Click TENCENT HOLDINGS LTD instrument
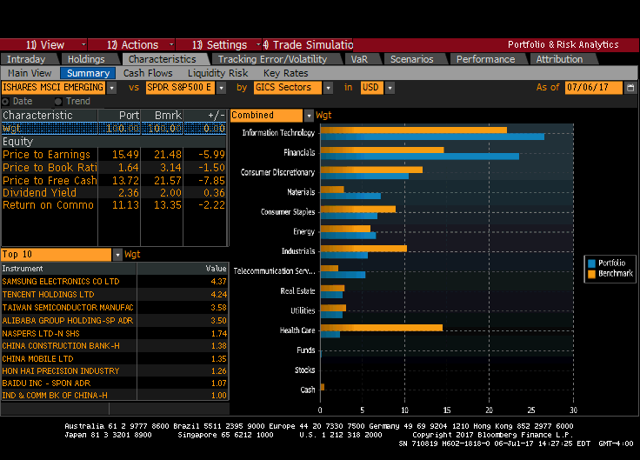The image size is (640, 460). [x=48, y=295]
